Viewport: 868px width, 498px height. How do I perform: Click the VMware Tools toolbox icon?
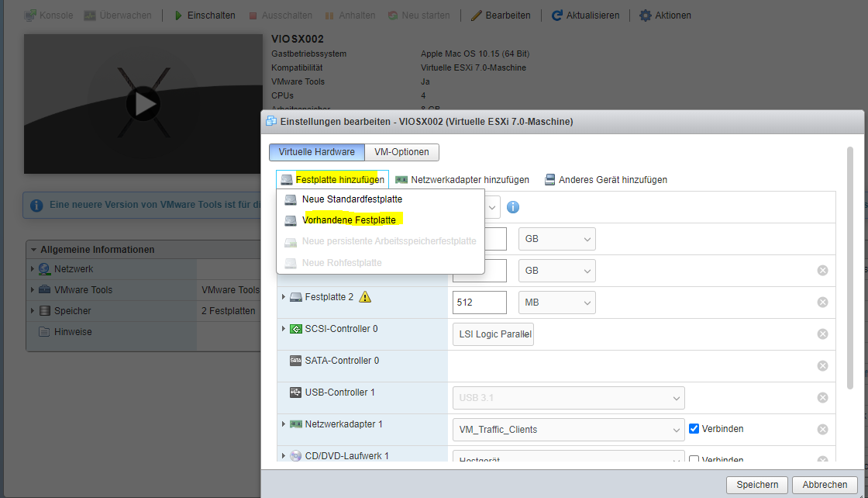tap(45, 289)
